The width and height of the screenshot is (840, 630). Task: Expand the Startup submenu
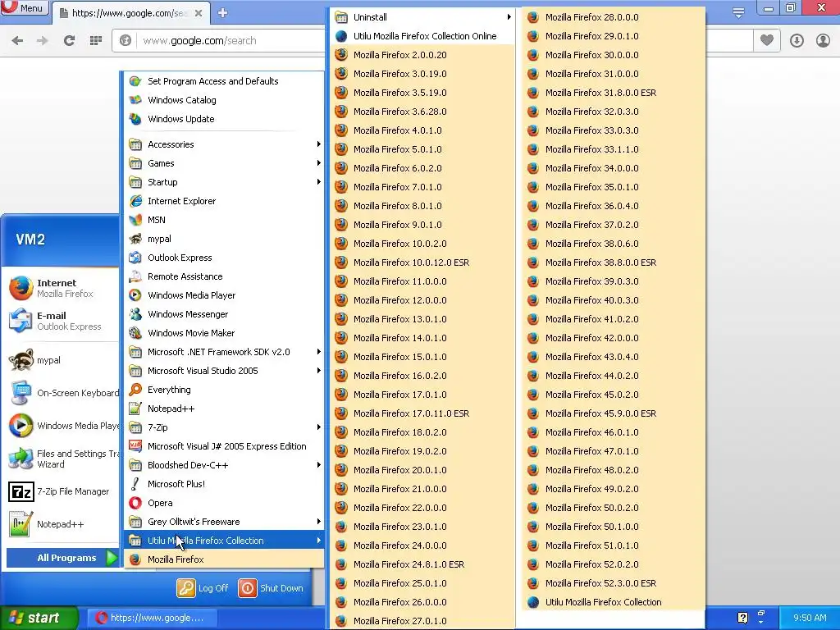pos(224,182)
